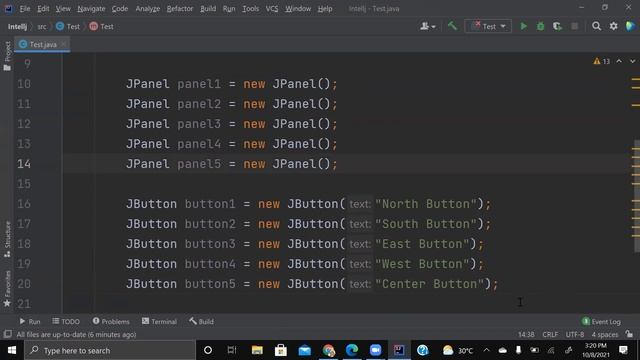Open the View menu
The width and height of the screenshot is (640, 360).
click(63, 9)
